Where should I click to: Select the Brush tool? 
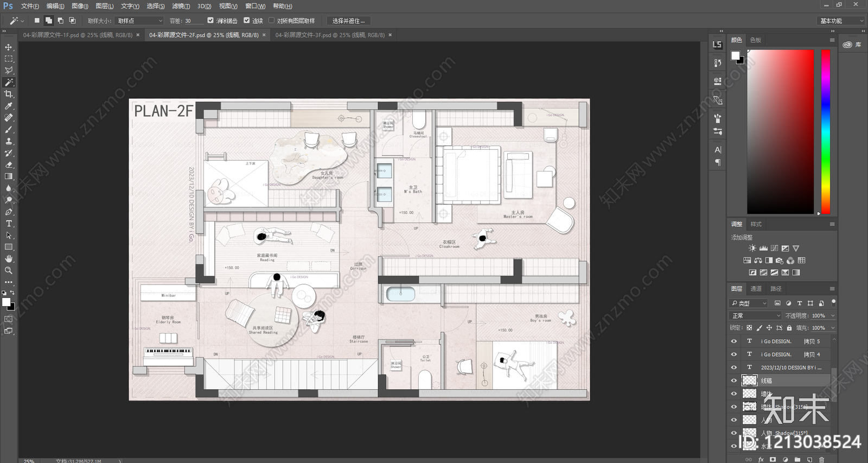9,129
